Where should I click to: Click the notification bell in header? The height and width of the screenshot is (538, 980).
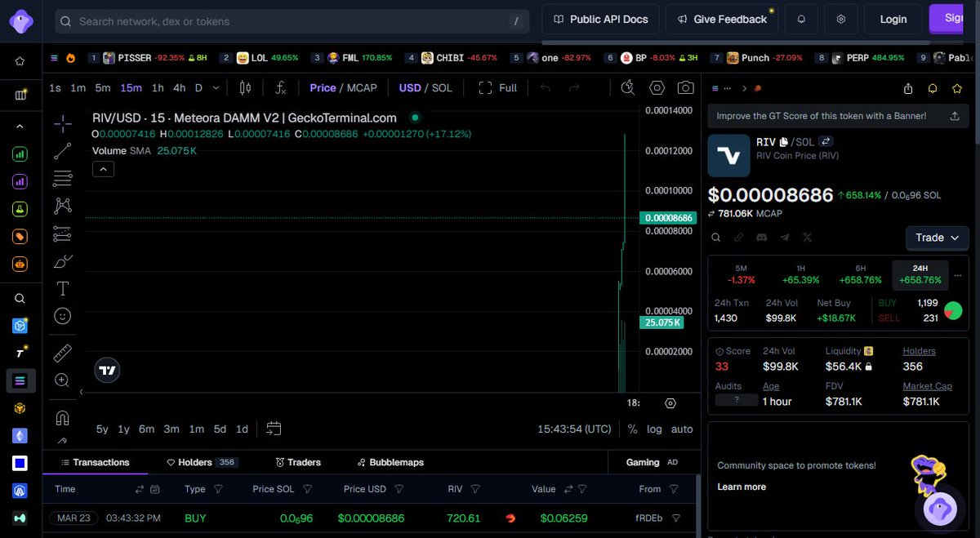point(801,19)
